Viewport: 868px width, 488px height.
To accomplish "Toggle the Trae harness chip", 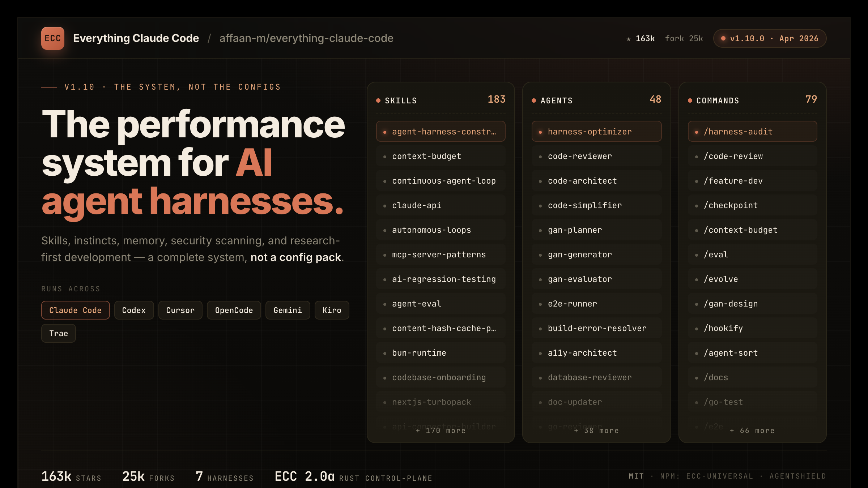I will coord(58,333).
